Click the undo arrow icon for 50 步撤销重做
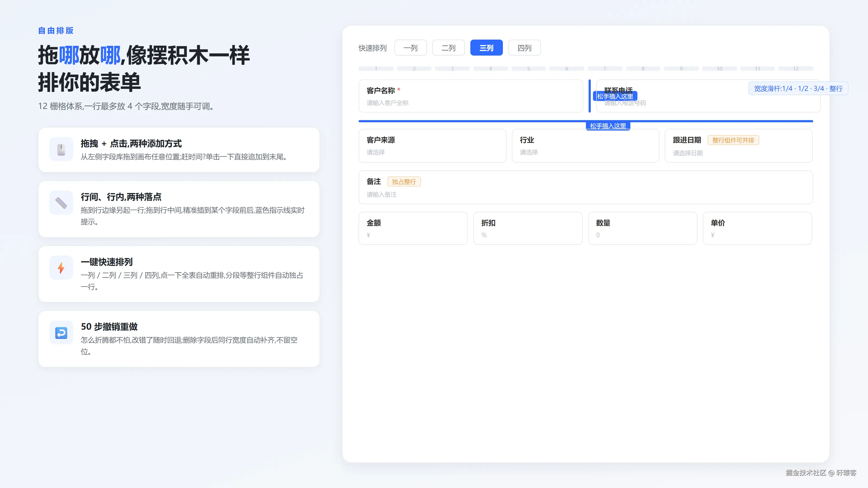 (61, 333)
